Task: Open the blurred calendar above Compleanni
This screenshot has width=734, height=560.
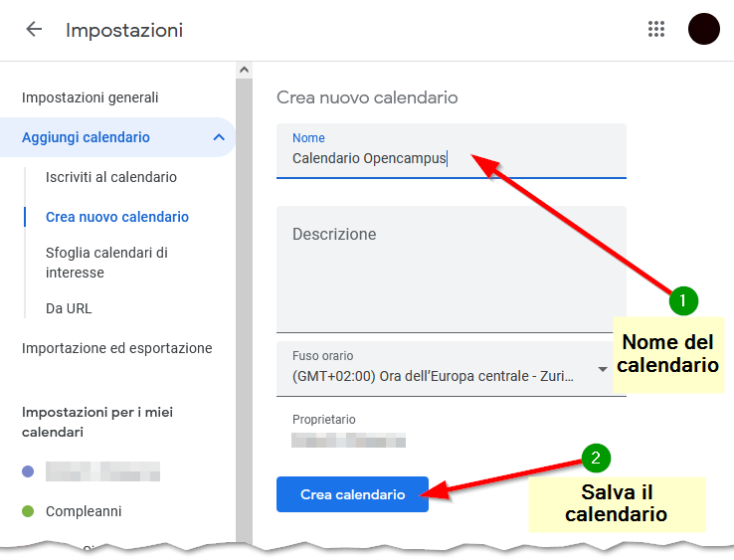Action: [x=102, y=471]
